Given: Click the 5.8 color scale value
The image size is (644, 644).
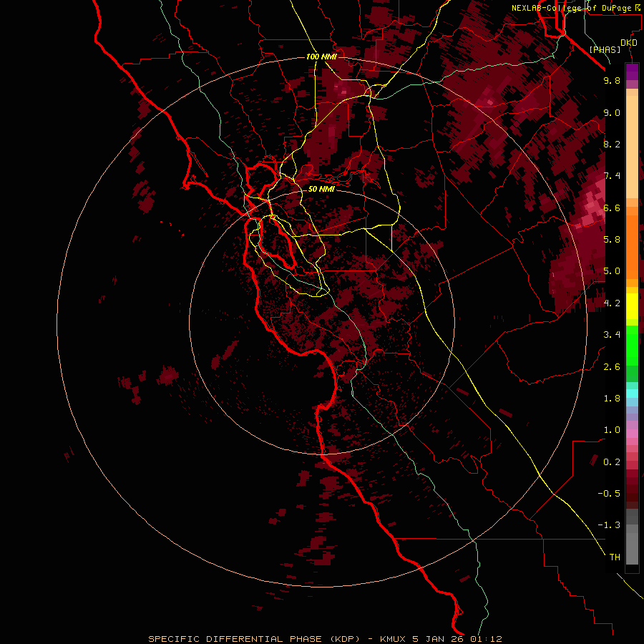Looking at the screenshot, I should 612,240.
